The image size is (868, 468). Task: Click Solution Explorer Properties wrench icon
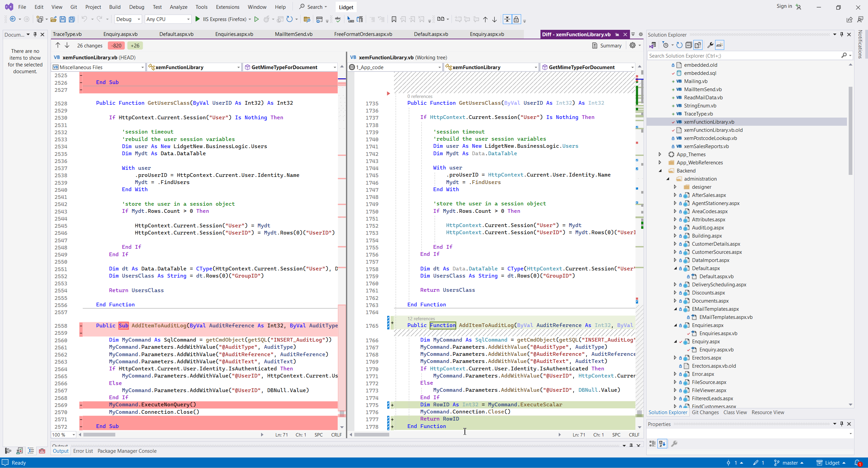[710, 45]
